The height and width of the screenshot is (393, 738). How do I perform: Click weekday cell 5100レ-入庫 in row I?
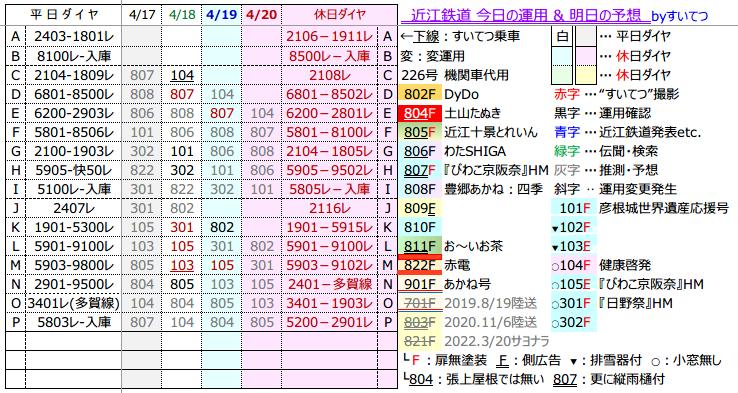point(74,189)
